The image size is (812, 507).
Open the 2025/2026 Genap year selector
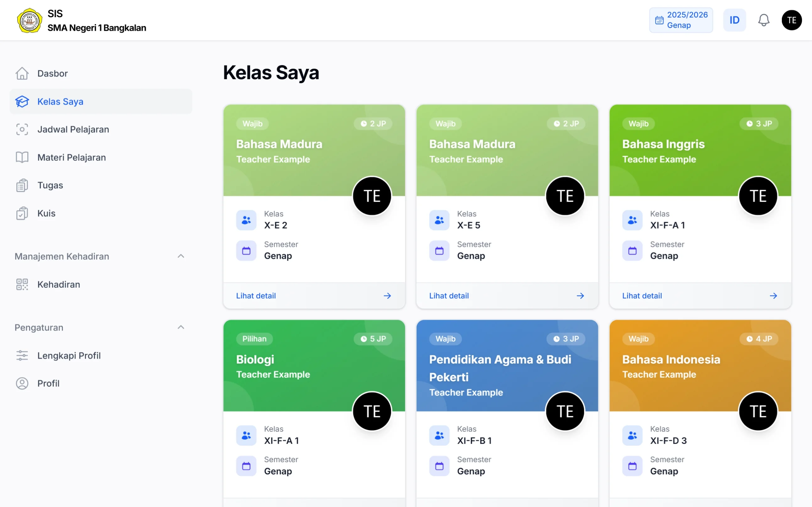coord(681,20)
